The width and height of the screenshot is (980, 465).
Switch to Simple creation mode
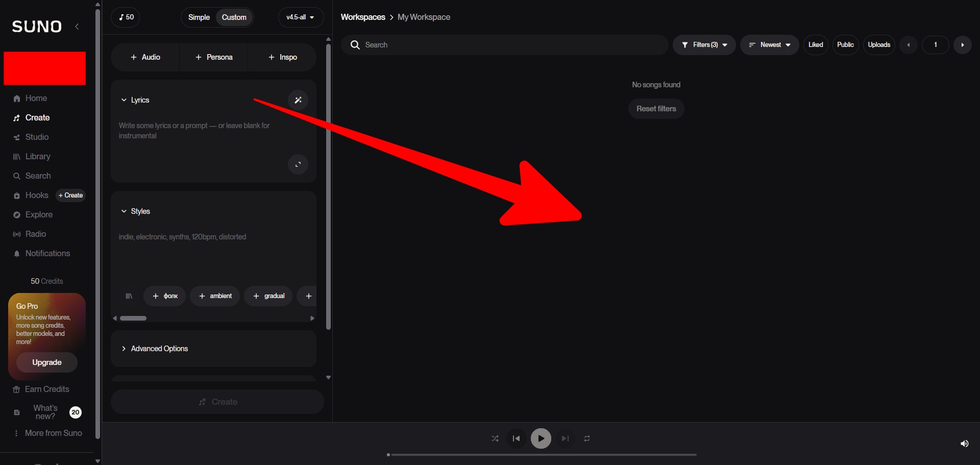pyautogui.click(x=199, y=17)
